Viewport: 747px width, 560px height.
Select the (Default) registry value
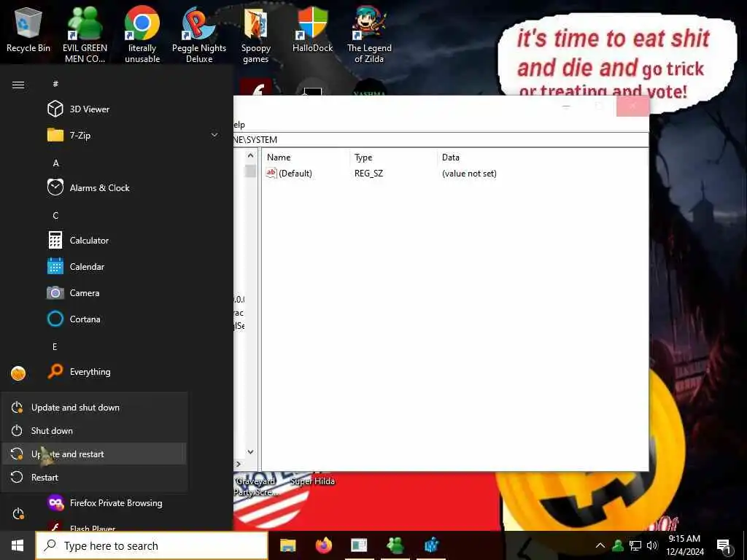pos(289,174)
